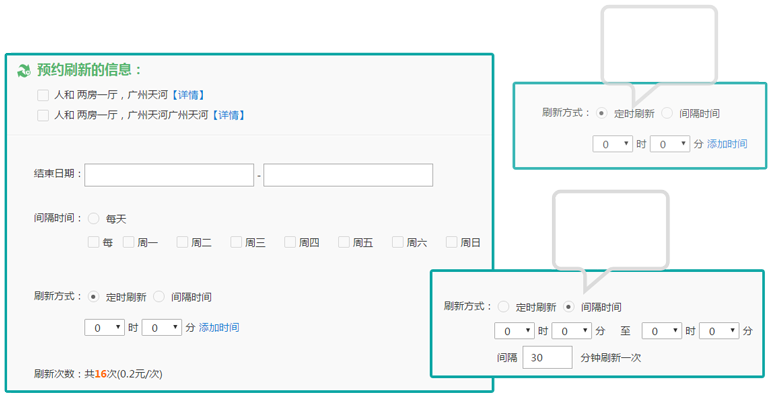
Task: Choose 定时刷新 radio in the main form
Action: (94, 297)
